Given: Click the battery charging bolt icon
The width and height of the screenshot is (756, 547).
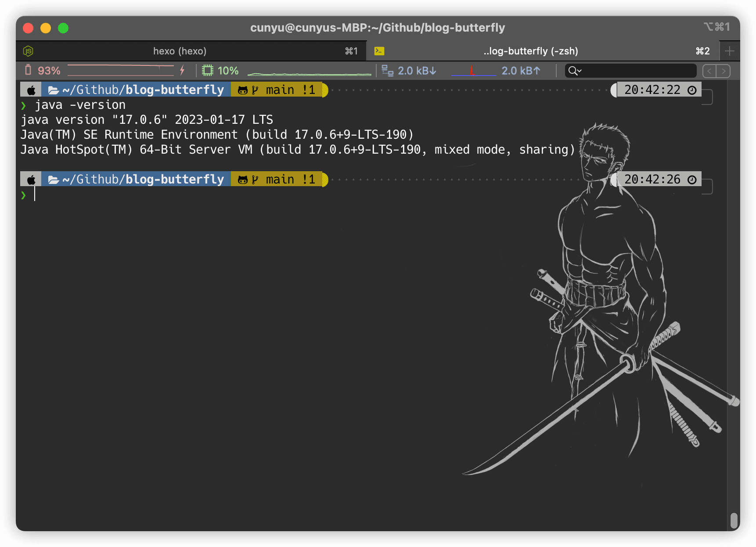Looking at the screenshot, I should 182,70.
